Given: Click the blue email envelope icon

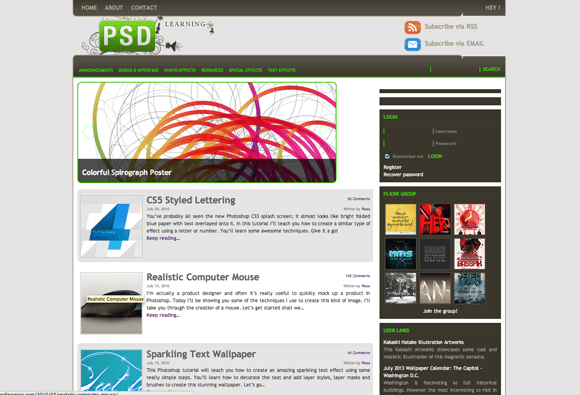Looking at the screenshot, I should click(412, 44).
